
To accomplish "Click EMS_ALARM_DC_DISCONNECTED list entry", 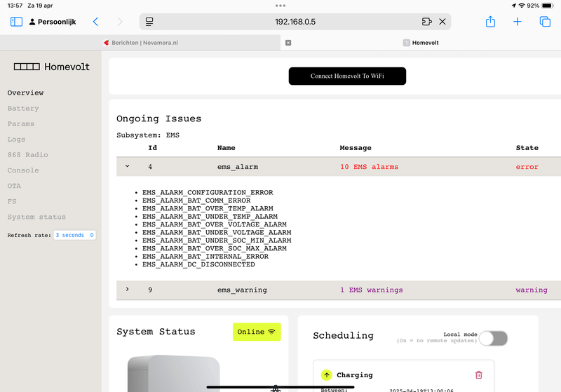I will [198, 264].
